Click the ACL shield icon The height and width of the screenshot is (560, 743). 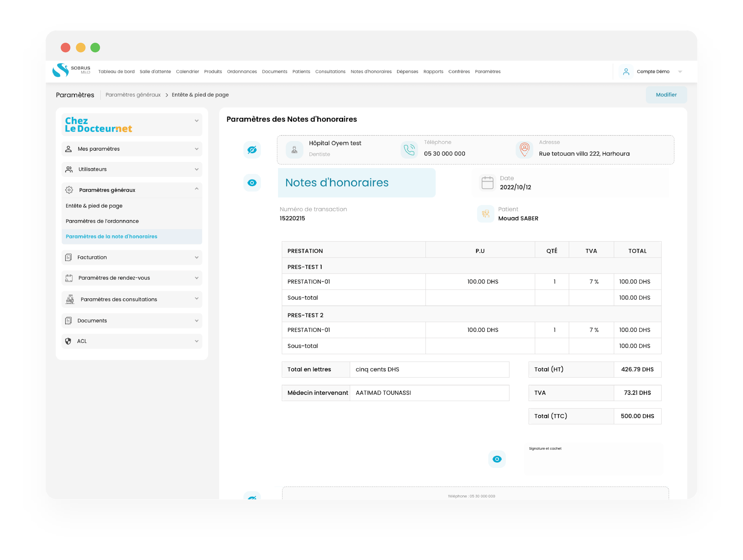tap(68, 341)
